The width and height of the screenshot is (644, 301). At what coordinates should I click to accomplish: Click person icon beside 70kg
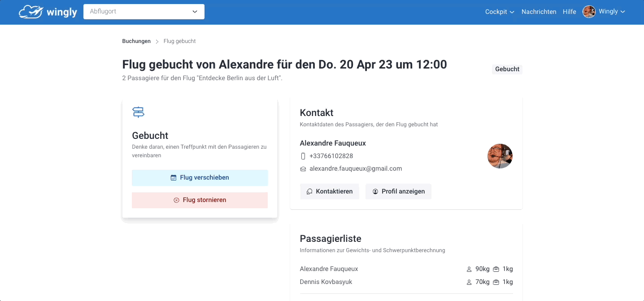tap(469, 282)
